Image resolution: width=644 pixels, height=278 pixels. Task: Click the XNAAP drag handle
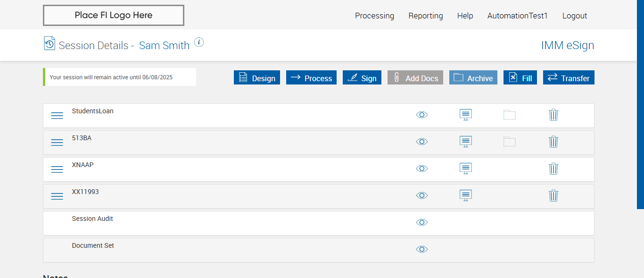tap(57, 169)
